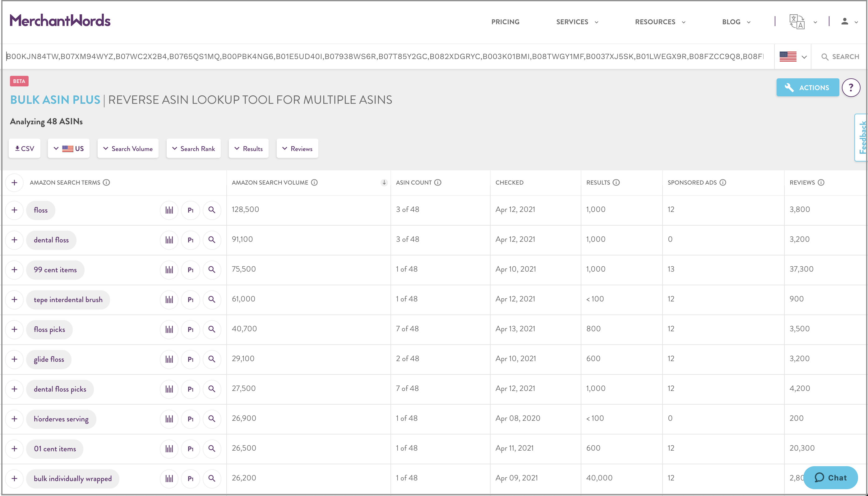The width and height of the screenshot is (868, 496).
Task: Click the translate language icon
Action: (x=797, y=22)
